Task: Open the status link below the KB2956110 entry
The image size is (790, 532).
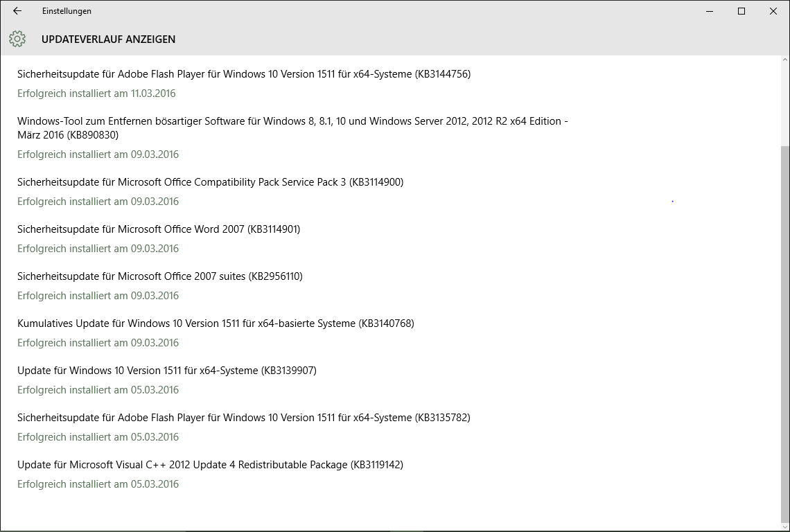Action: click(98, 296)
